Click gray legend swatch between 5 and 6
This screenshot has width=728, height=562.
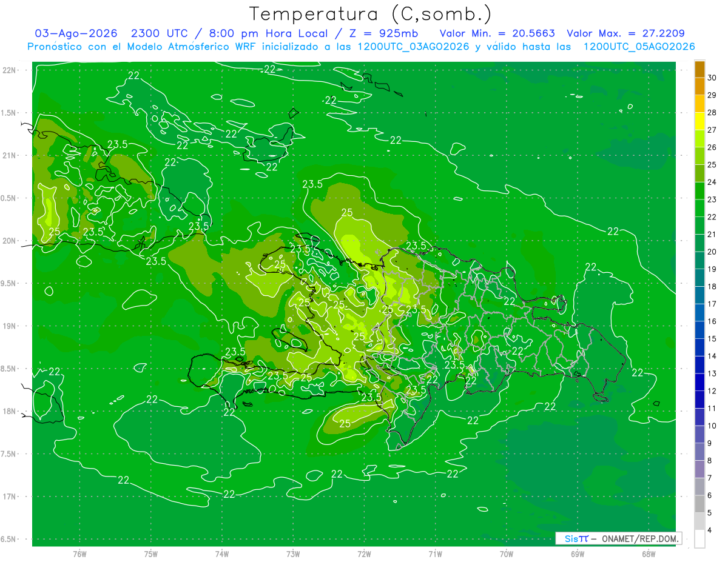(699, 504)
